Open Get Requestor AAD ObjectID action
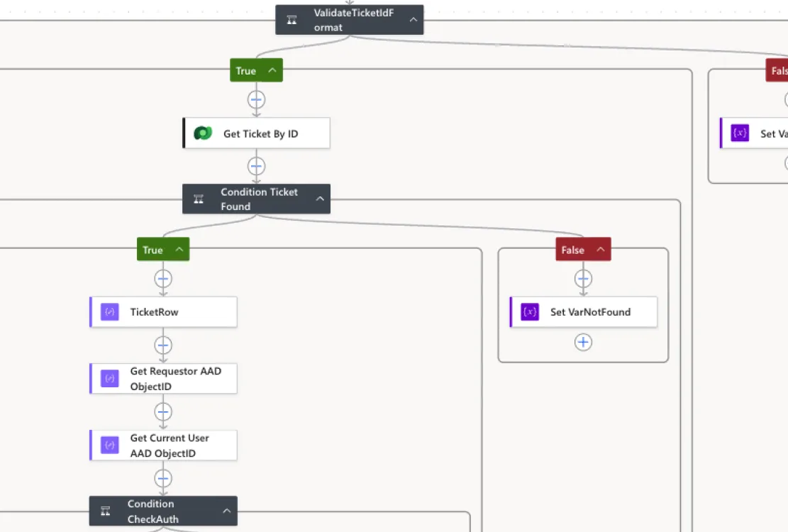The width and height of the screenshot is (788, 532). [x=163, y=379]
